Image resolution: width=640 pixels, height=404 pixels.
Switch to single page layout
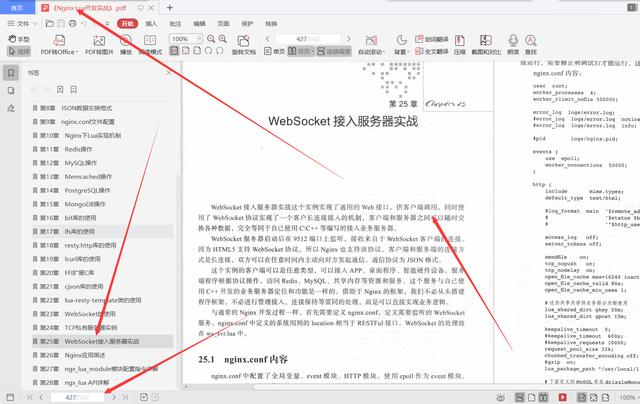pyautogui.click(x=274, y=51)
